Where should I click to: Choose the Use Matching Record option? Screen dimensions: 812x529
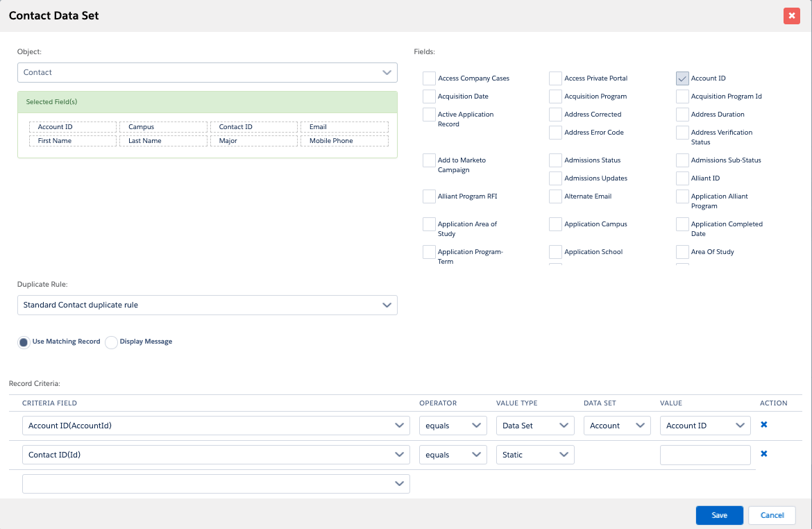[x=24, y=342]
